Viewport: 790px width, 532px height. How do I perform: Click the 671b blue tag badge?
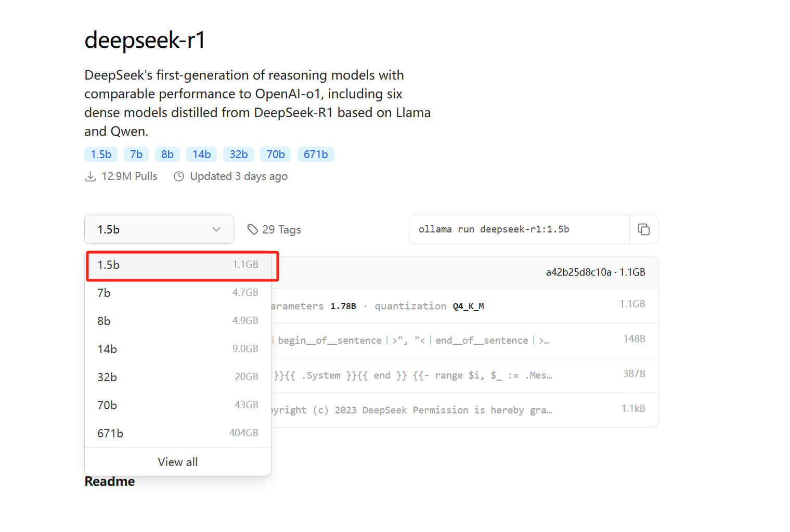(x=316, y=154)
